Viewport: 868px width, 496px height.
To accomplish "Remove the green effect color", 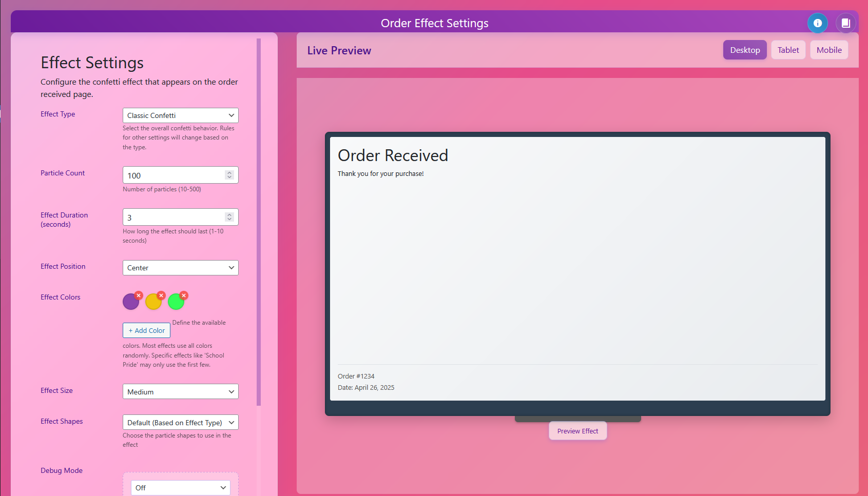I will pos(184,295).
